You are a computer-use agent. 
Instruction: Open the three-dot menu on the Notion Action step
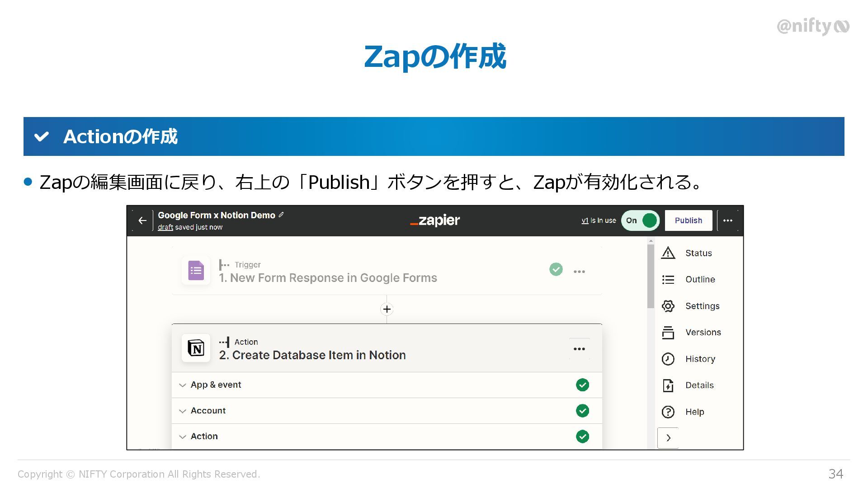[x=579, y=349]
